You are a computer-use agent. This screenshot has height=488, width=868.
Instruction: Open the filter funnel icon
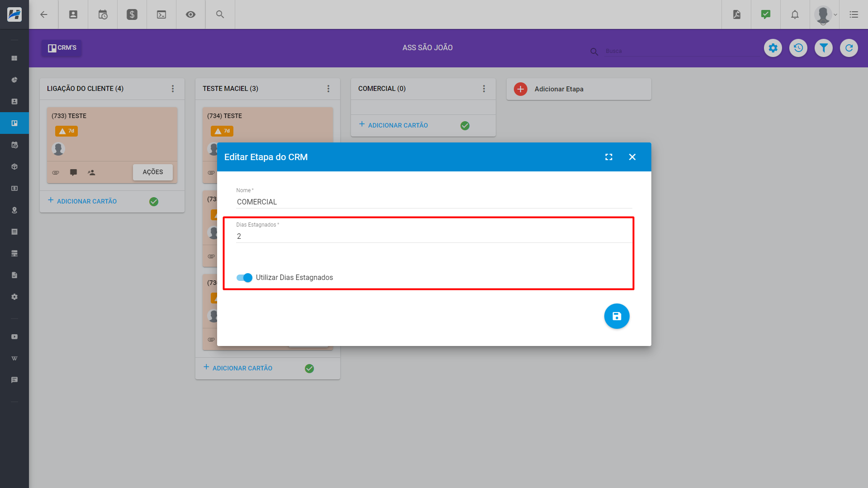(x=824, y=48)
